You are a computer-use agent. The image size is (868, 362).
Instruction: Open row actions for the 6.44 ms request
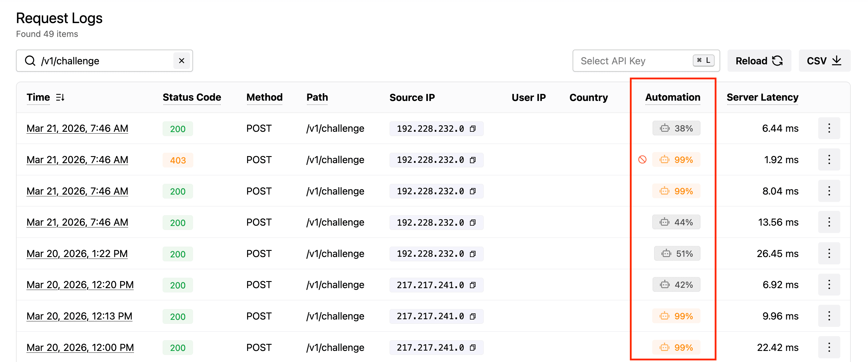(829, 128)
